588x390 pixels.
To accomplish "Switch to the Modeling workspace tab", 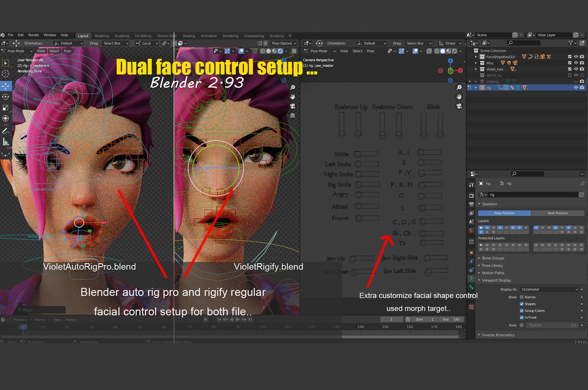I will (101, 36).
